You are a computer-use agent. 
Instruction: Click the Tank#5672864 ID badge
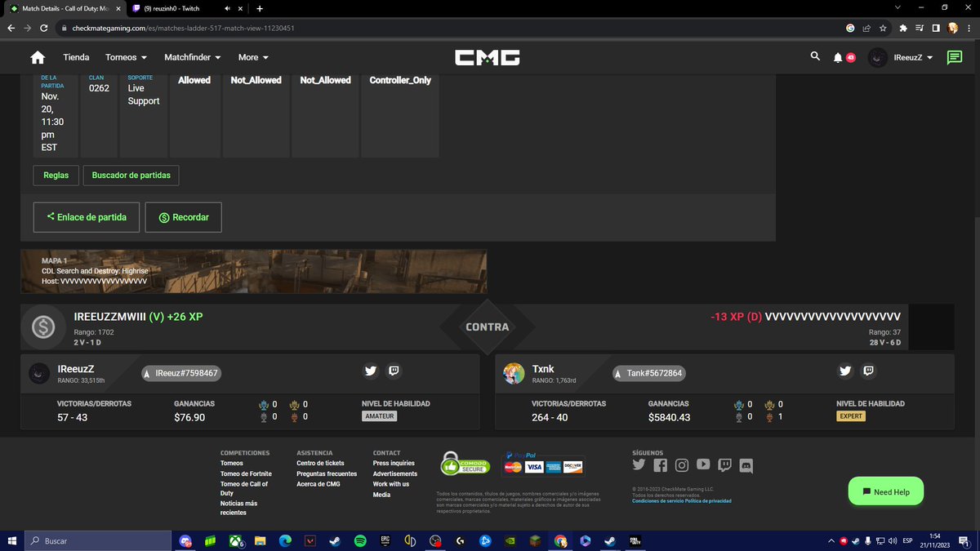coord(651,373)
